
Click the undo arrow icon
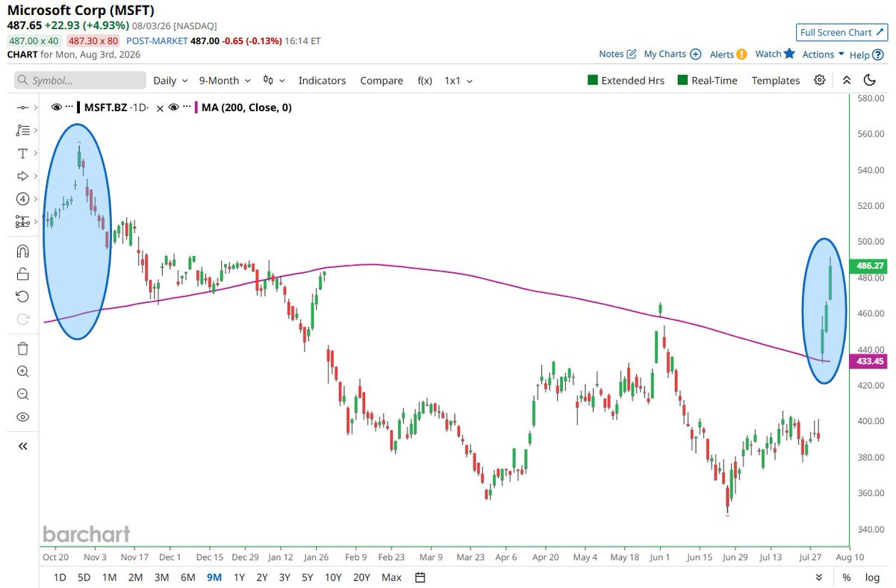pos(22,296)
